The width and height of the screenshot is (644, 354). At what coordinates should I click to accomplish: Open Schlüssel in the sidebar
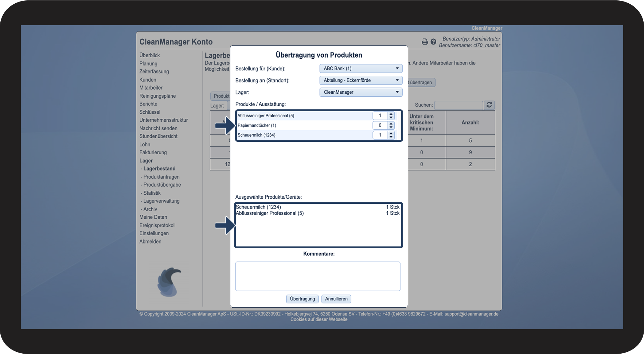tap(150, 112)
